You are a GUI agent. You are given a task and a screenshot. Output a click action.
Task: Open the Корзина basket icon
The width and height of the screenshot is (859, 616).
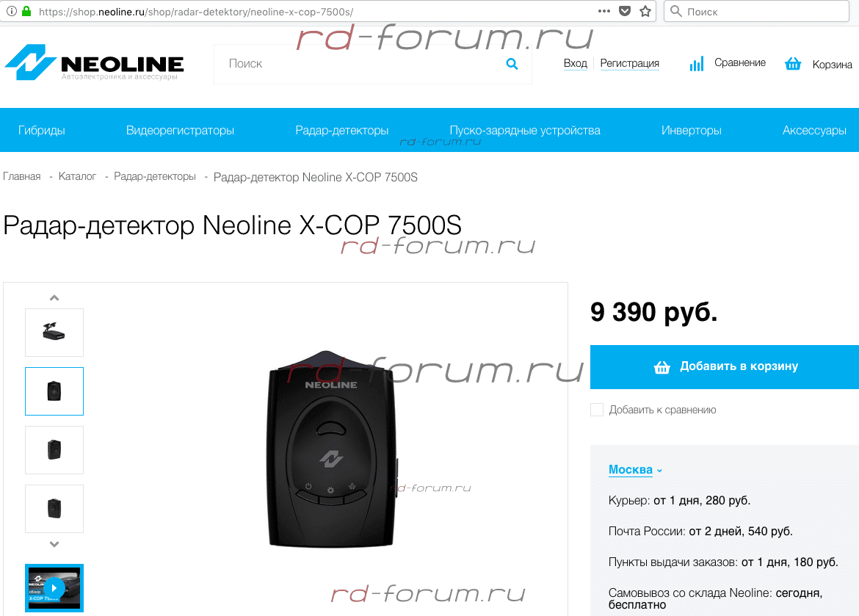click(x=793, y=64)
